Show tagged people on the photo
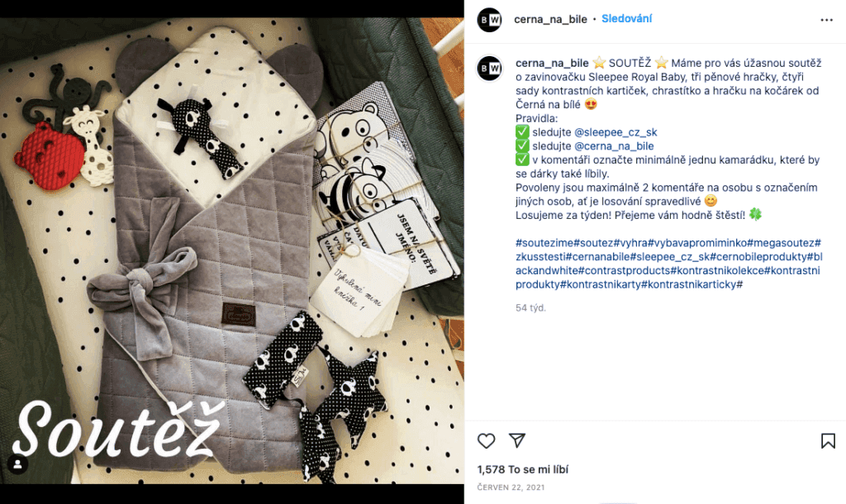846x504 pixels. pyautogui.click(x=17, y=464)
